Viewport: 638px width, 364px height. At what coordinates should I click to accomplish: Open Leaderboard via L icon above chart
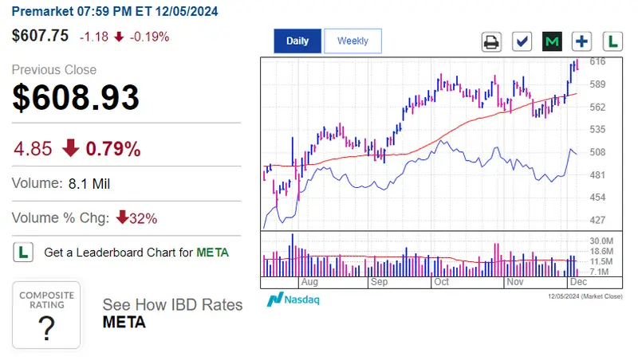click(612, 41)
